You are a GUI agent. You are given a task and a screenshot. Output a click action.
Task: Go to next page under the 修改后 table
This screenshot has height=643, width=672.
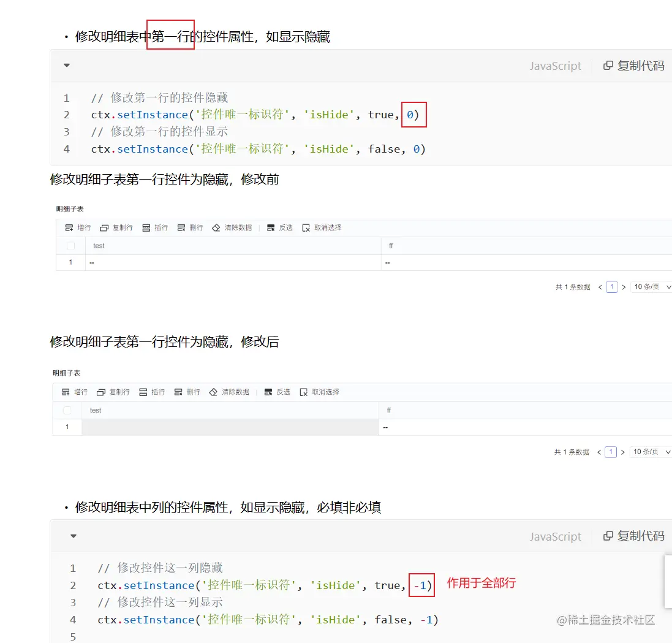click(623, 452)
